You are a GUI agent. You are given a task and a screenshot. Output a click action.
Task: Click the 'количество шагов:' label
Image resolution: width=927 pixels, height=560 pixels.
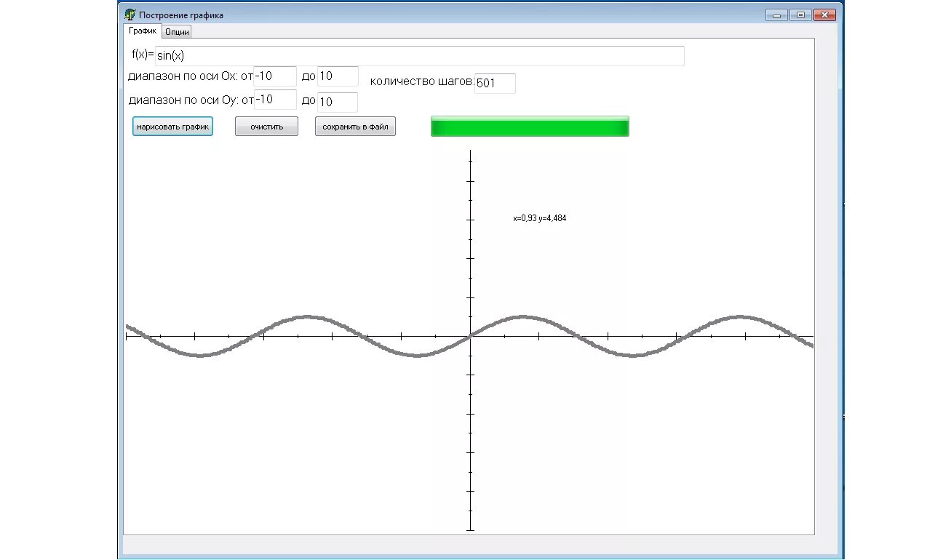[422, 81]
